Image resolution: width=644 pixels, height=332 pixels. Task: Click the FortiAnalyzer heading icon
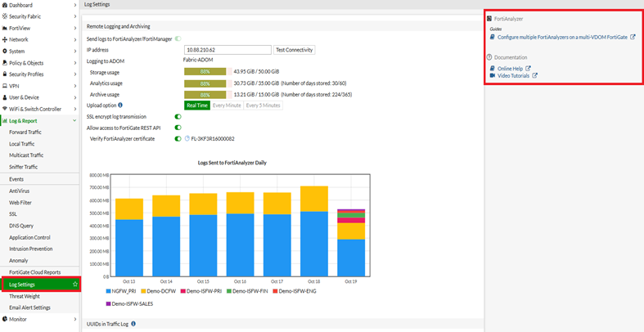489,19
